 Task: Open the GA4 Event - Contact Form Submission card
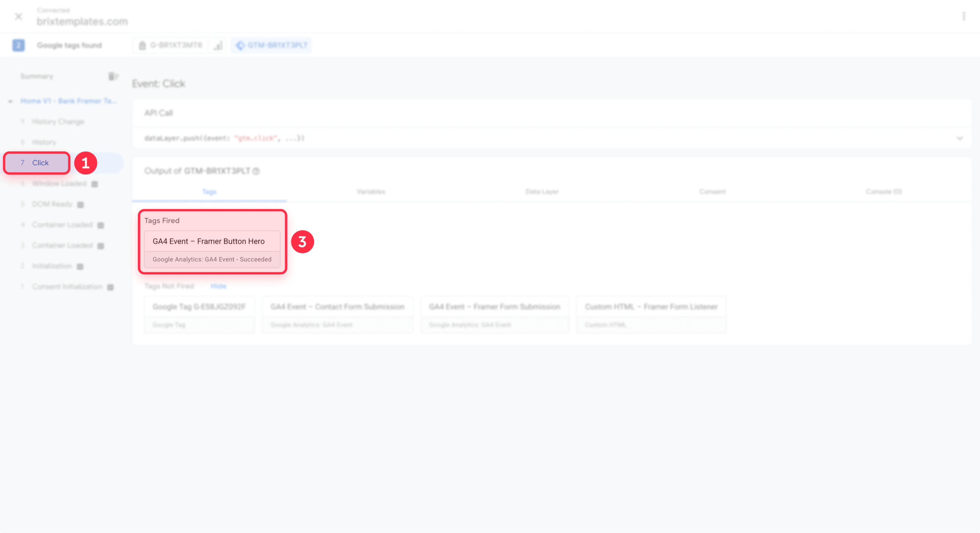click(337, 315)
